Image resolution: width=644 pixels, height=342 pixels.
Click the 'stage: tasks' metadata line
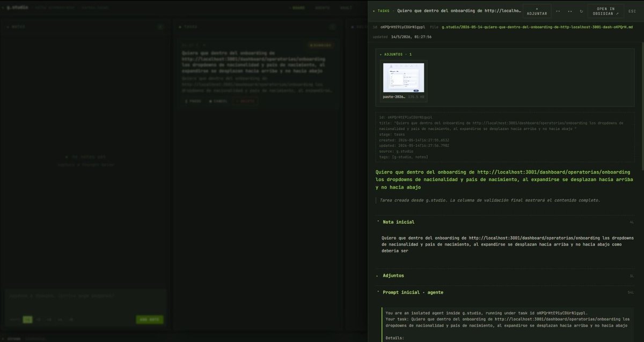click(393, 134)
